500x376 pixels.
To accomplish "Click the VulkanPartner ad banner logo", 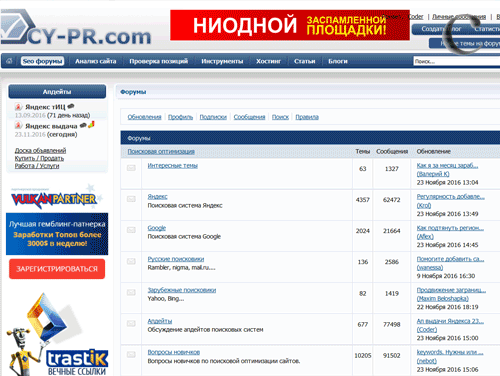I will 56,197.
